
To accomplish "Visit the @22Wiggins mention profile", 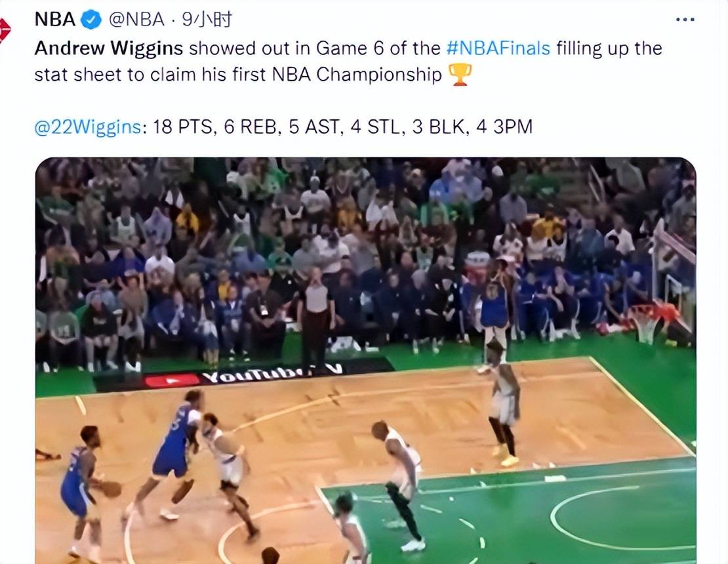I will point(89,127).
